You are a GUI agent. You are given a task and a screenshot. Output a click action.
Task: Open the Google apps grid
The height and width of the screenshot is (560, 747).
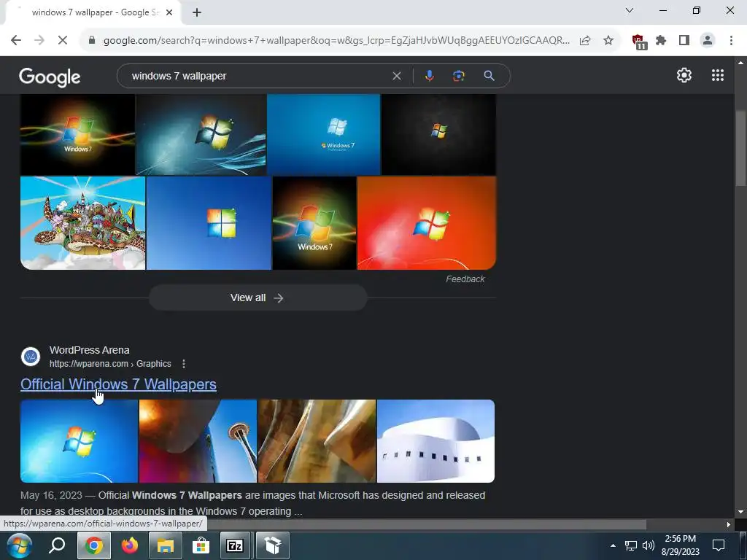(718, 75)
